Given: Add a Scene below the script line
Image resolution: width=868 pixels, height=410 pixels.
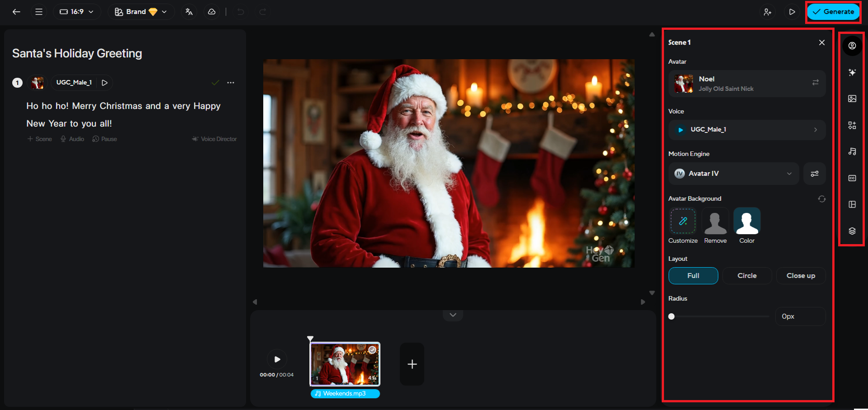Looking at the screenshot, I should (x=39, y=139).
